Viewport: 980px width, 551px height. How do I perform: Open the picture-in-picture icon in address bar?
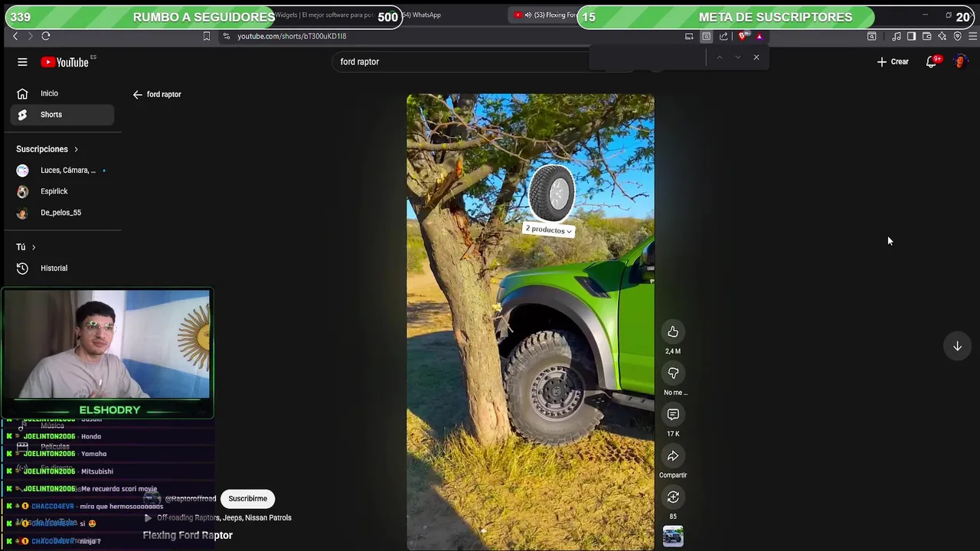tap(689, 36)
